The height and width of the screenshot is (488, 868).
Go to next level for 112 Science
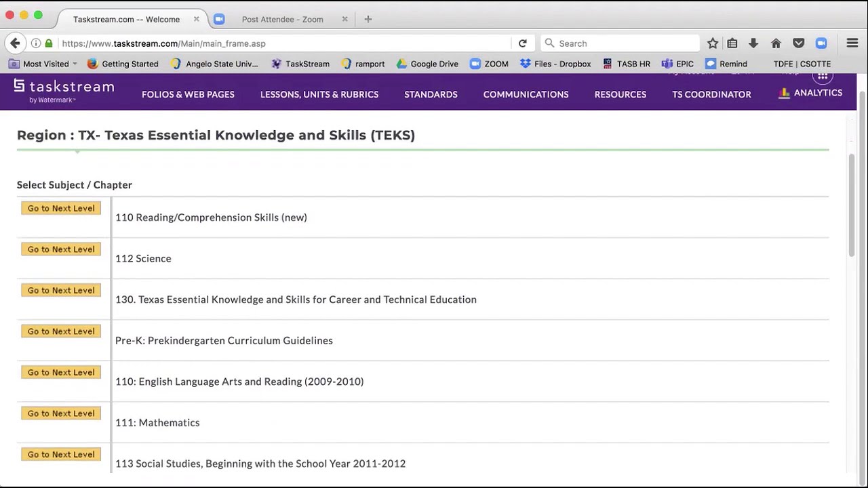tap(61, 249)
